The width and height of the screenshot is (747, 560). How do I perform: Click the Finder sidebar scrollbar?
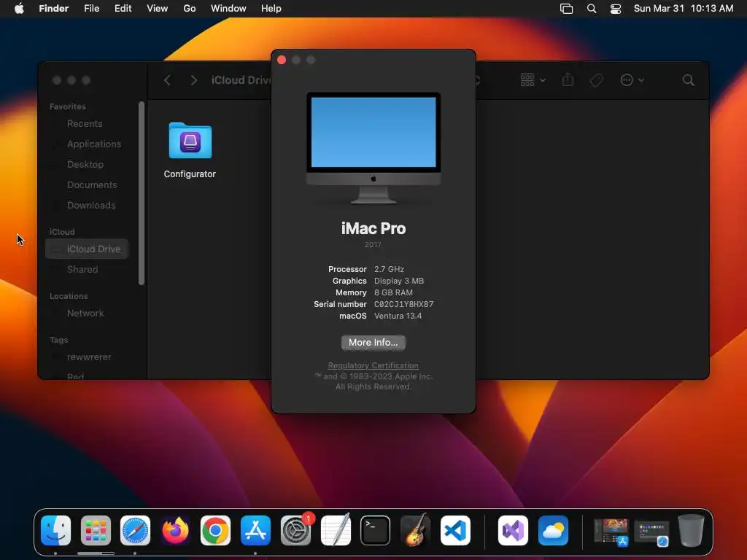click(x=141, y=192)
